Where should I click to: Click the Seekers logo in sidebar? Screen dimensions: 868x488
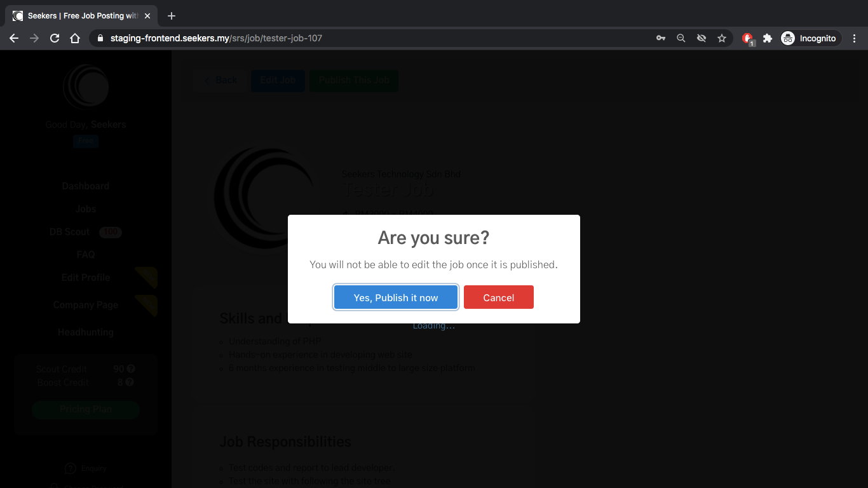point(86,87)
